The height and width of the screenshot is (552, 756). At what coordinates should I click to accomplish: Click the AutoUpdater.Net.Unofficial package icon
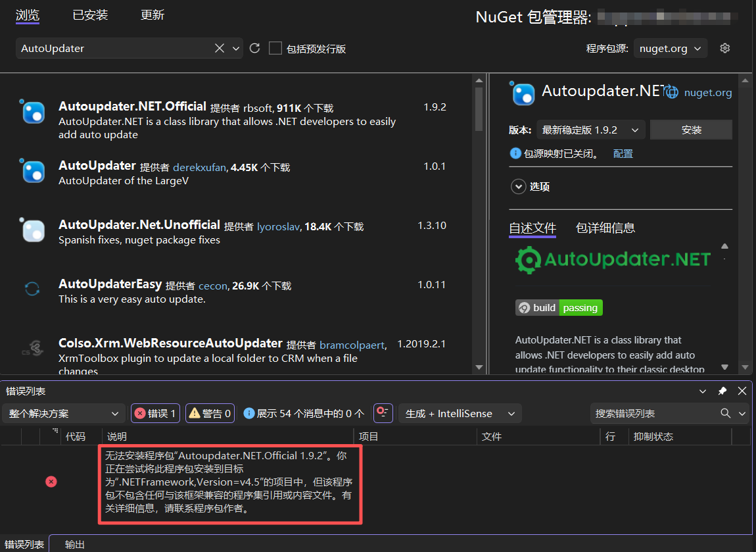click(33, 230)
